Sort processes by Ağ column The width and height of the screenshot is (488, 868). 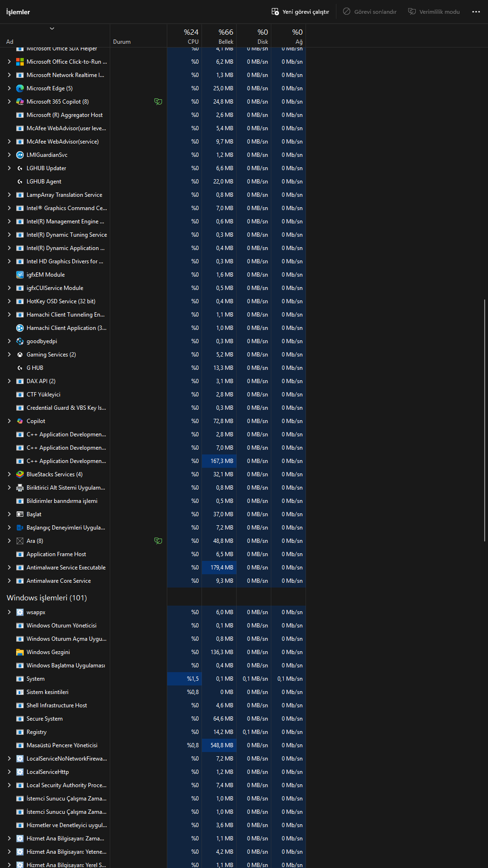tap(288, 36)
